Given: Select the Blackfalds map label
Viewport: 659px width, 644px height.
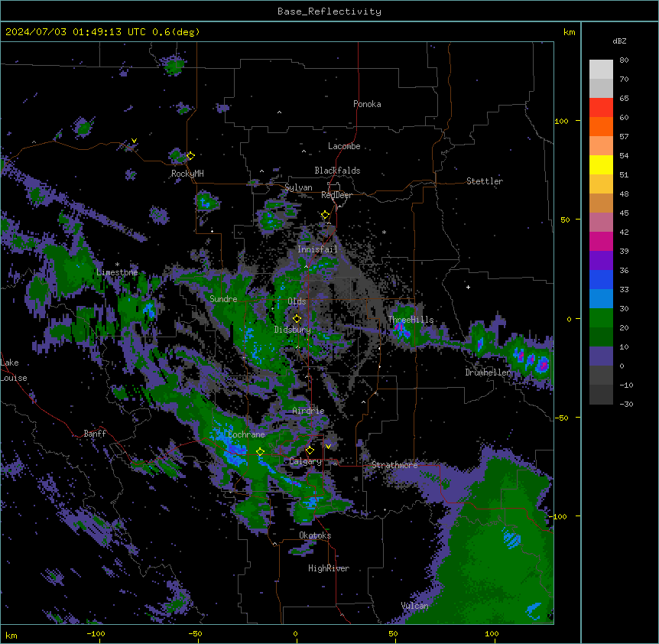Looking at the screenshot, I should [x=337, y=171].
